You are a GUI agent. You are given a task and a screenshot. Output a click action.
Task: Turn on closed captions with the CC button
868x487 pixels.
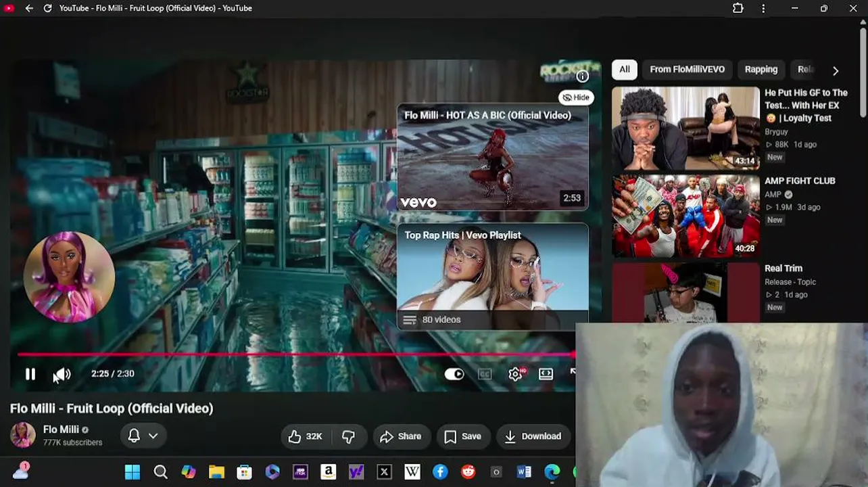pyautogui.click(x=485, y=374)
